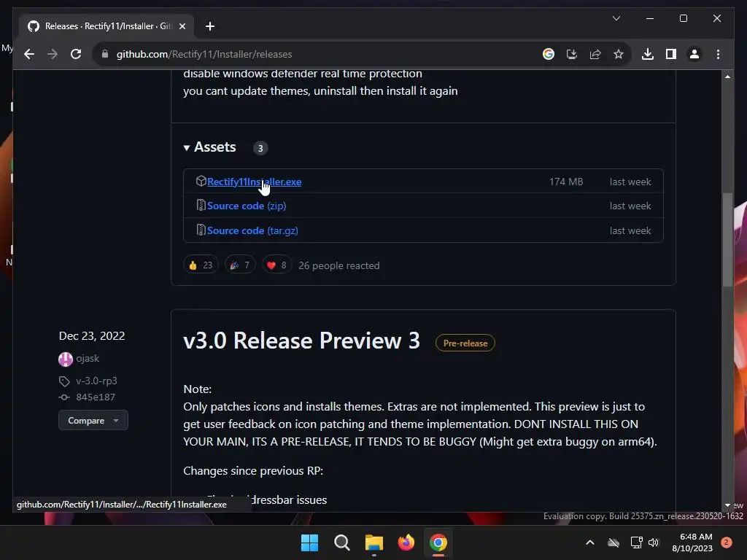Open the Compare dropdown
This screenshot has height=560, width=747.
click(x=93, y=421)
